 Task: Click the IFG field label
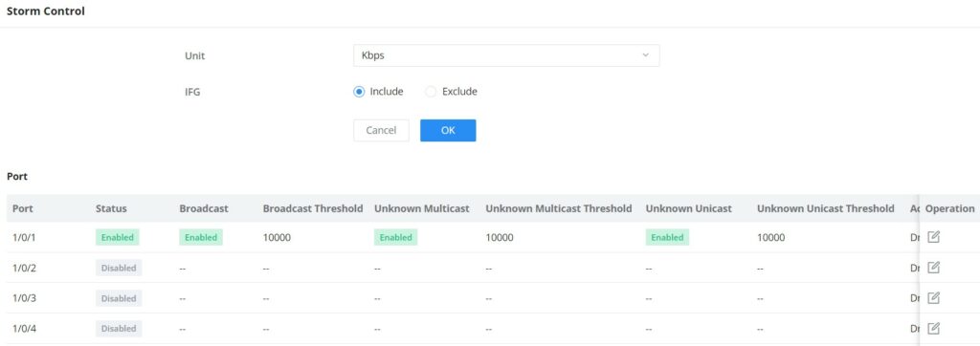click(192, 92)
